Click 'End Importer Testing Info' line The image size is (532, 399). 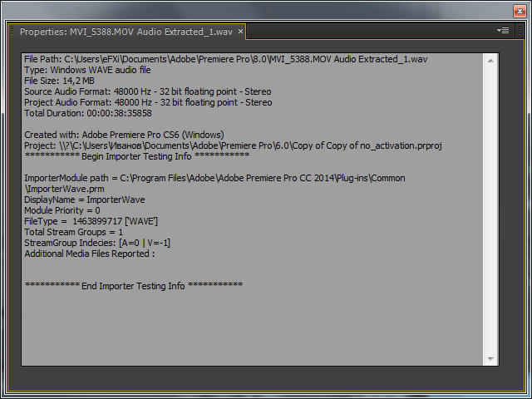(x=134, y=286)
